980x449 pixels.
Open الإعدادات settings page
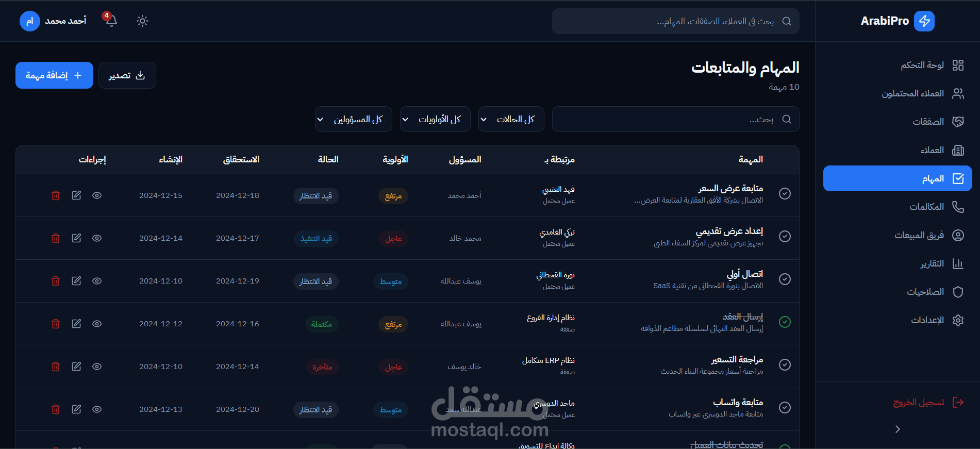[898, 320]
